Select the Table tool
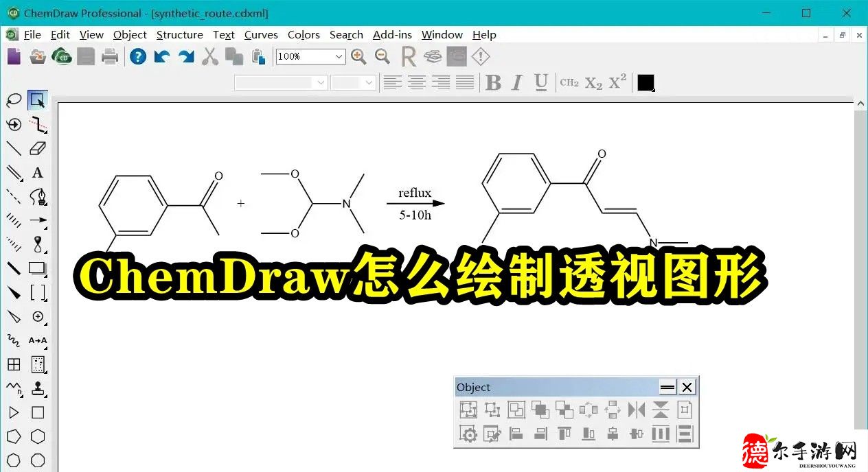The width and height of the screenshot is (868, 472). coord(14,364)
